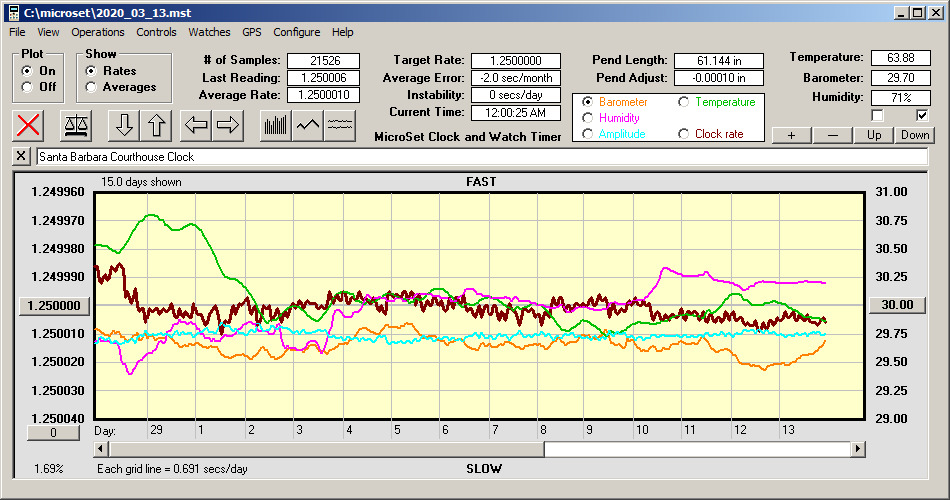Uncheck the checked box under Humidity
The width and height of the screenshot is (950, 500).
(923, 115)
